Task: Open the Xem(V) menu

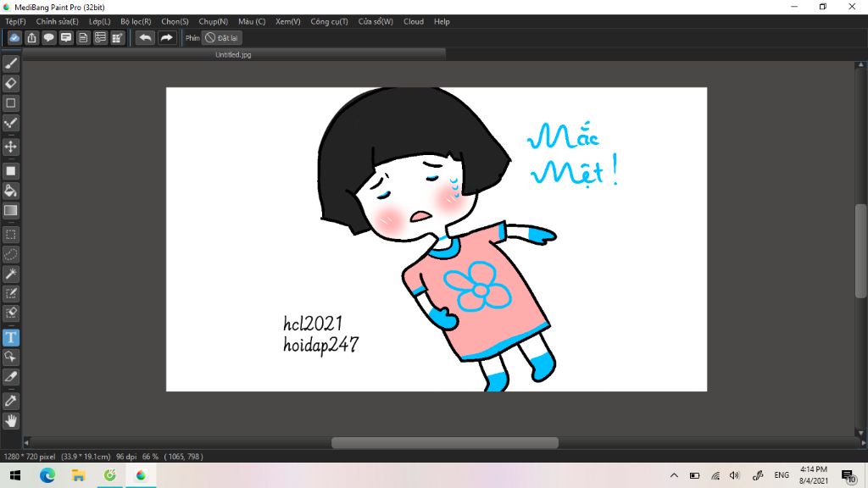Action: tap(288, 21)
